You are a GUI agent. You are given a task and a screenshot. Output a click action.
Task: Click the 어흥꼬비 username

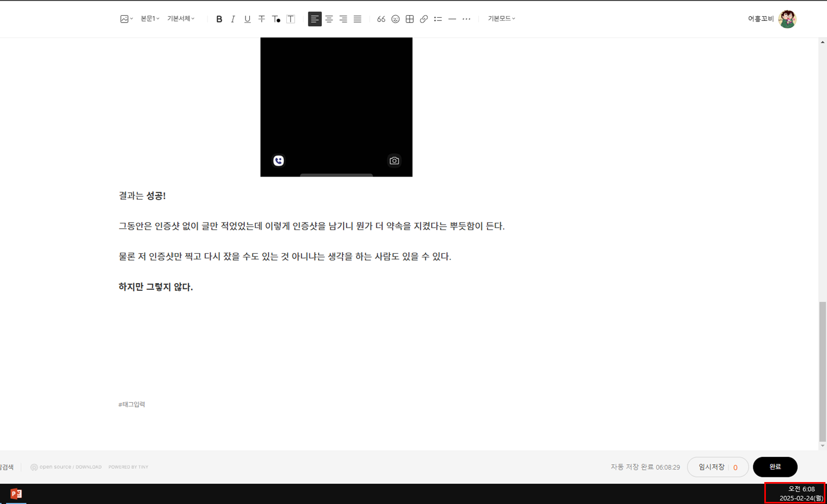point(761,19)
